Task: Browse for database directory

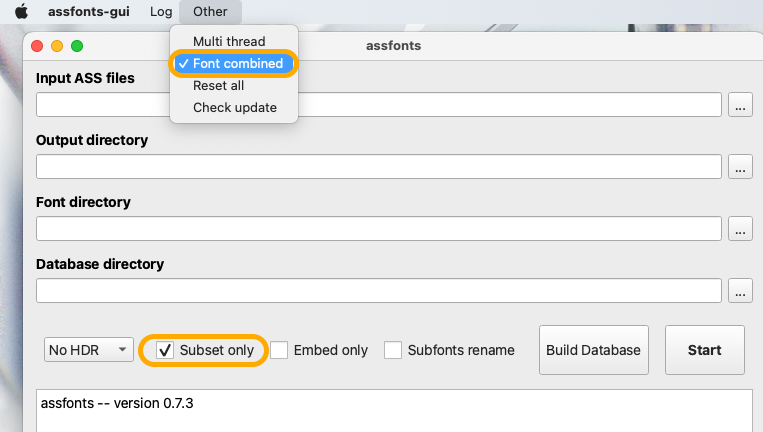Action: coord(740,291)
